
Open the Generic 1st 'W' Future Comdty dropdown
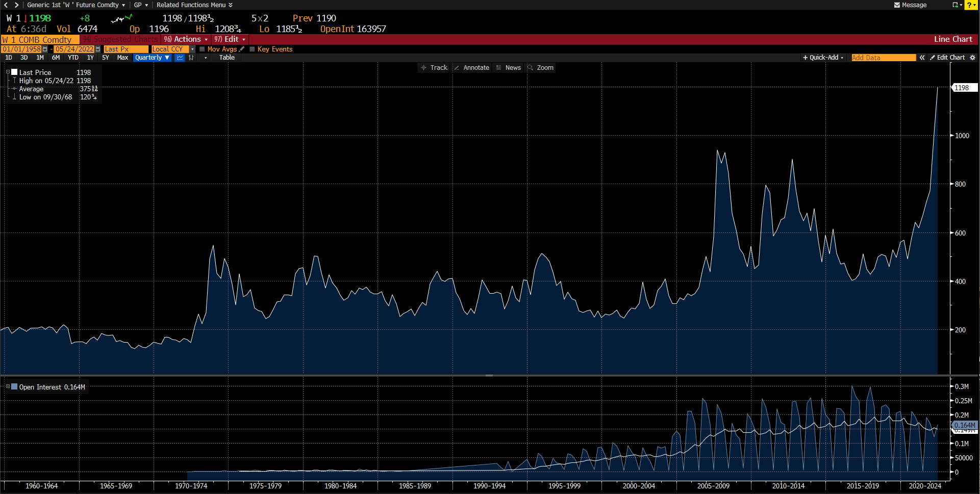[x=76, y=5]
